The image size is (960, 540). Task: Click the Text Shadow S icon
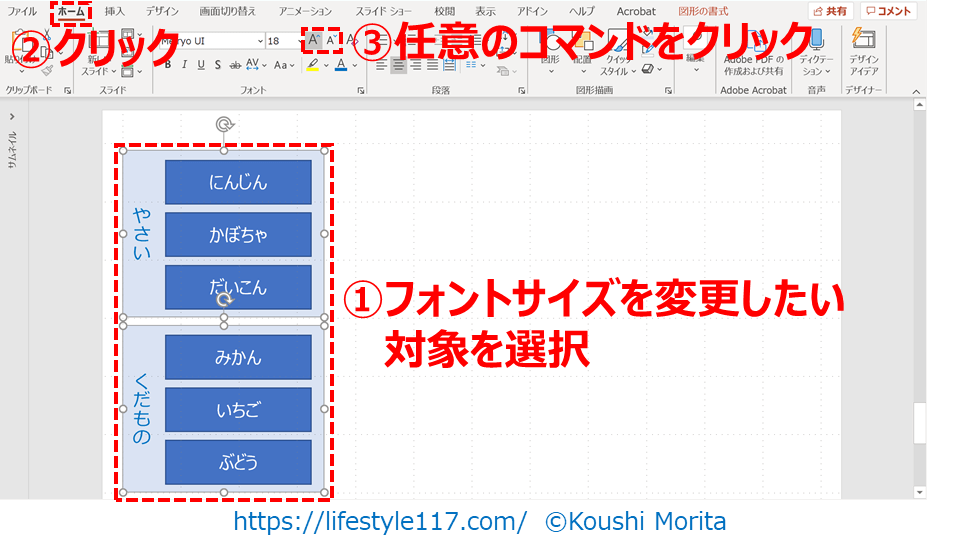(x=217, y=65)
